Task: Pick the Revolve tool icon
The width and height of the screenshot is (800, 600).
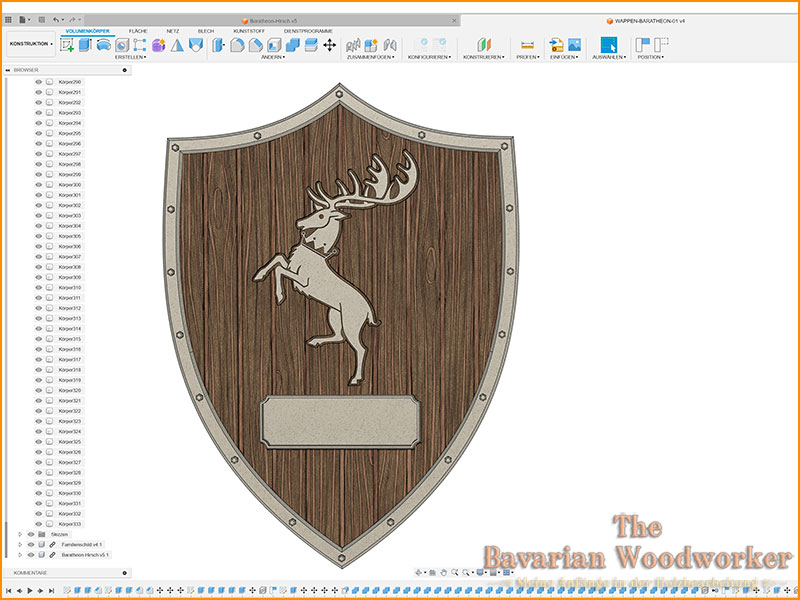Action: pyautogui.click(x=103, y=45)
